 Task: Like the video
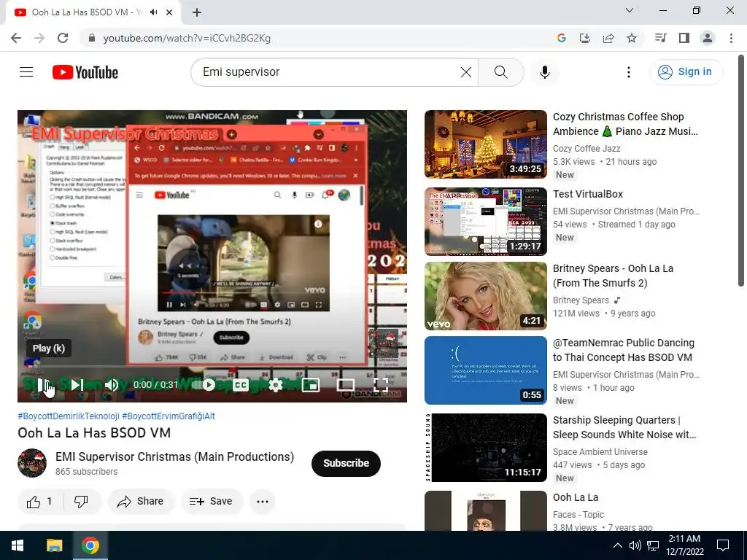[x=40, y=502]
